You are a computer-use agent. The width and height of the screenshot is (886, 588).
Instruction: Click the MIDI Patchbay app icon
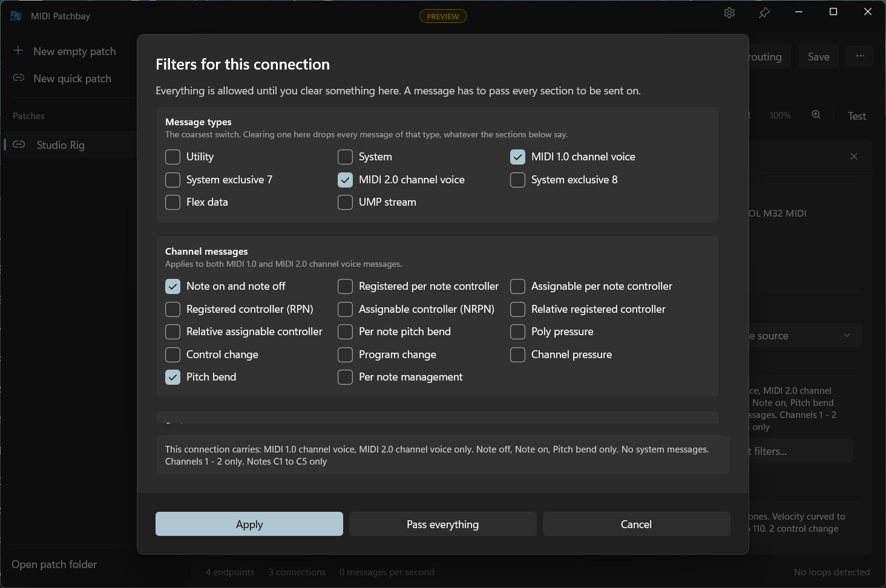[x=16, y=16]
